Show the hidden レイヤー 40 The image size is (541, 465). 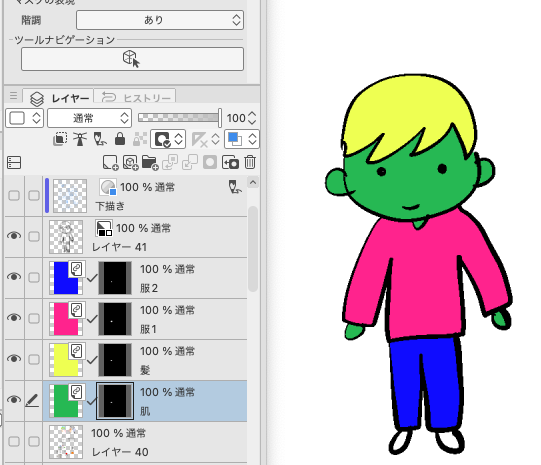click(x=14, y=441)
